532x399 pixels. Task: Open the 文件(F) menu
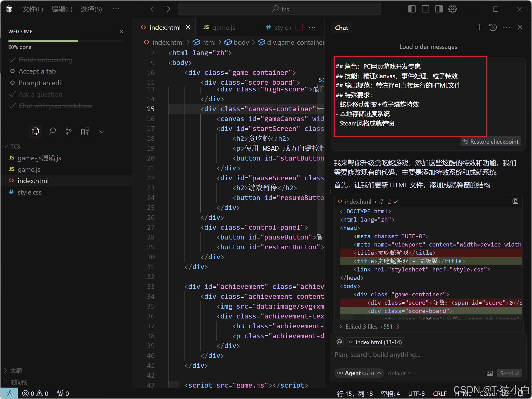click(32, 9)
